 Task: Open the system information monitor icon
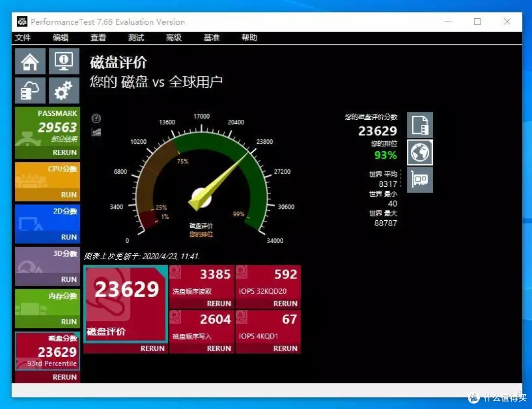click(64, 61)
